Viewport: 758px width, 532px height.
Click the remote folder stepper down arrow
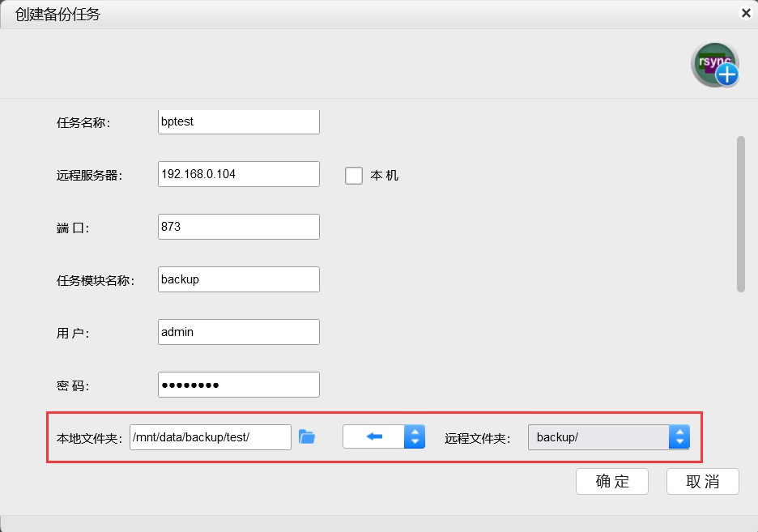[x=679, y=441]
